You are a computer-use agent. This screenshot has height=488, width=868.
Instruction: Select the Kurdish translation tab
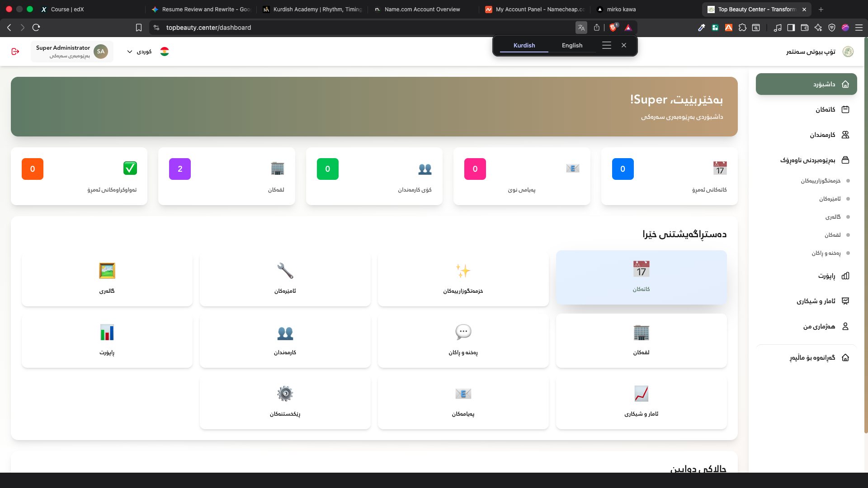(524, 45)
